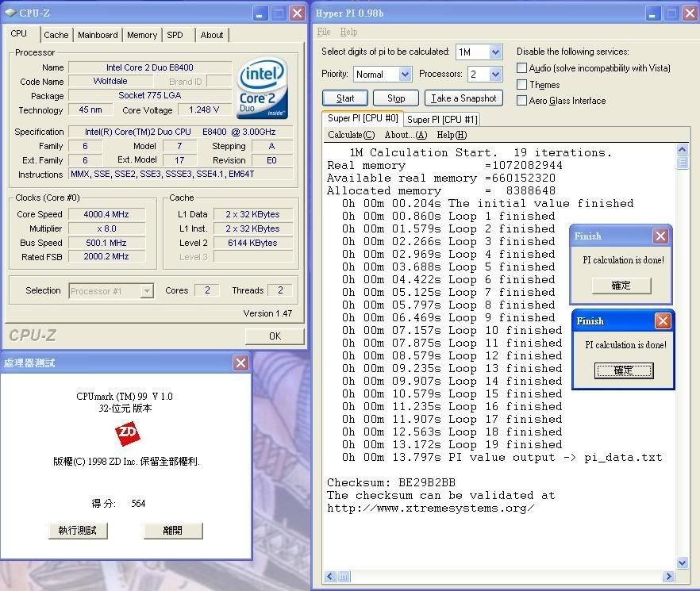Click the CPUmark score 564
This screenshot has width=700, height=591.
pyautogui.click(x=138, y=504)
